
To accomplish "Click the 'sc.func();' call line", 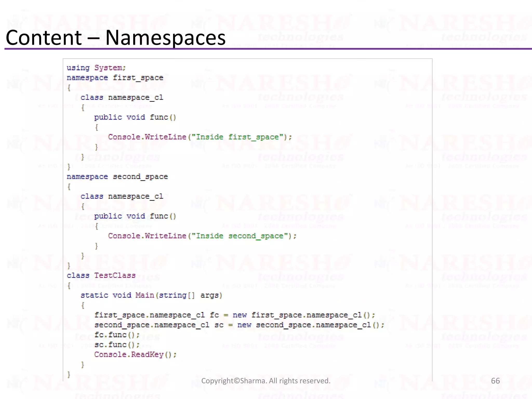I will [x=117, y=345].
